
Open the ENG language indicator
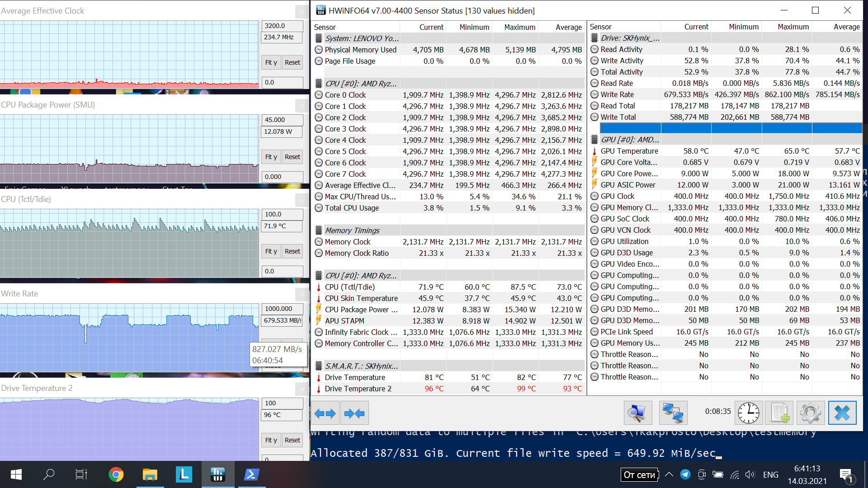click(x=771, y=474)
